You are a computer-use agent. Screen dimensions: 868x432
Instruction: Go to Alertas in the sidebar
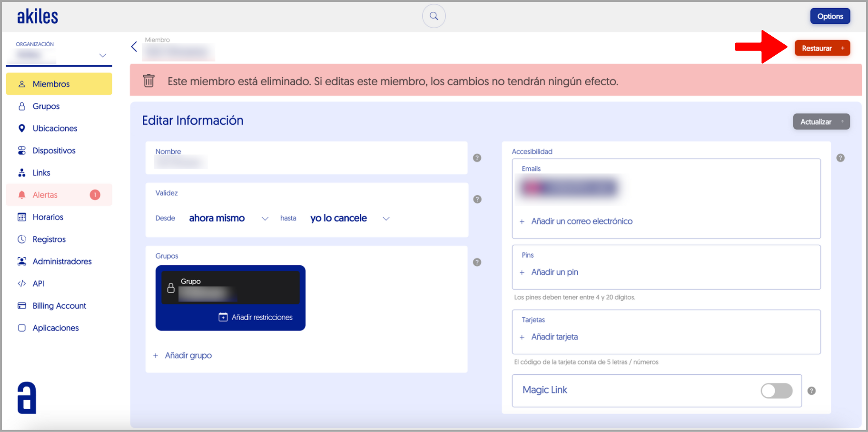click(45, 195)
